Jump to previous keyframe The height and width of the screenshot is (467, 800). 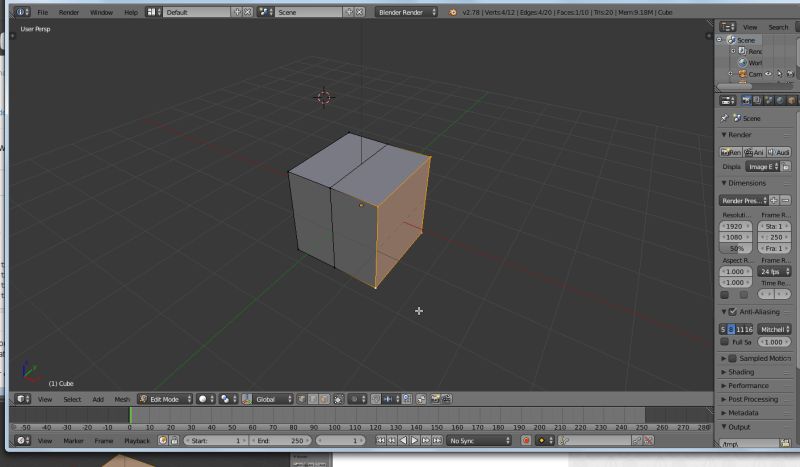point(392,440)
